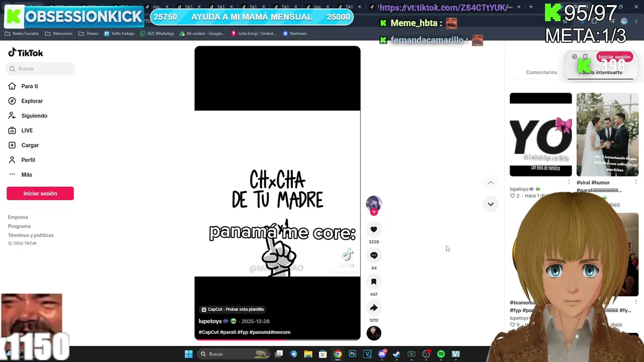Open the Redes Sociales bookmark folder
The width and height of the screenshot is (644, 362).
[x=22, y=34]
